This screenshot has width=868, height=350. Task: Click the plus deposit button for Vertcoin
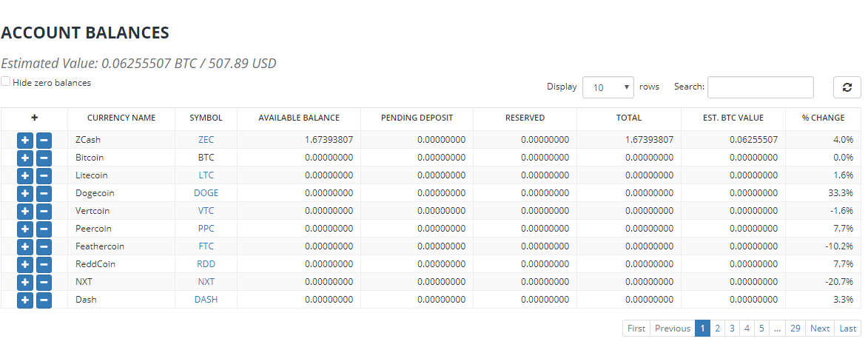[x=25, y=211]
